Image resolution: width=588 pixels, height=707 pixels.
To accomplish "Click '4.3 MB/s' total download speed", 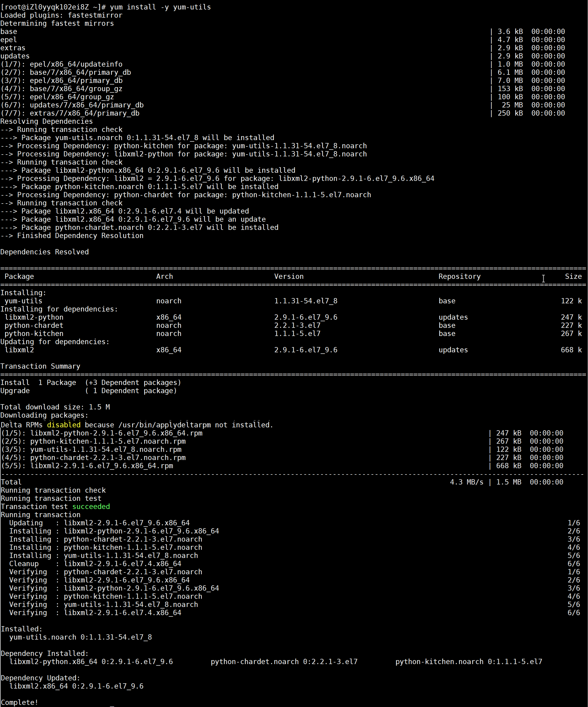I will point(467,482).
